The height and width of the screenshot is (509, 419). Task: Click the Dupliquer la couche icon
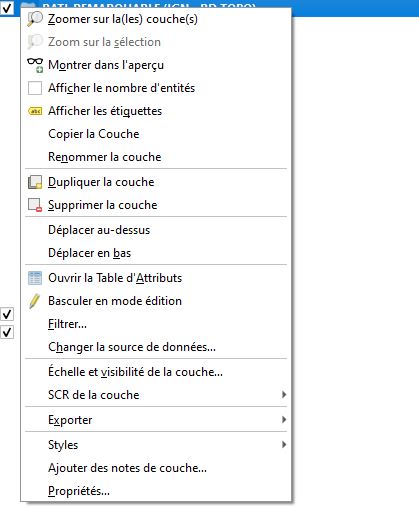pyautogui.click(x=35, y=182)
